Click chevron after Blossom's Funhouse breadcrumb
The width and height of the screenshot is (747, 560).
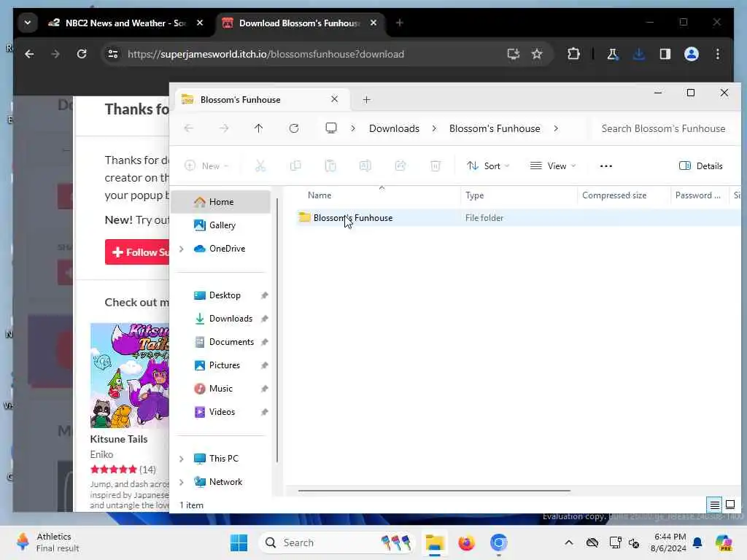tap(556, 128)
